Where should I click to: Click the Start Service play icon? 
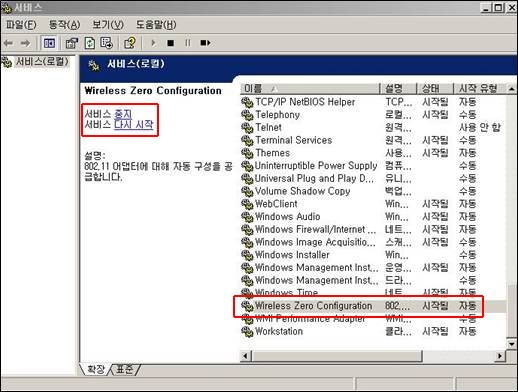coord(153,43)
